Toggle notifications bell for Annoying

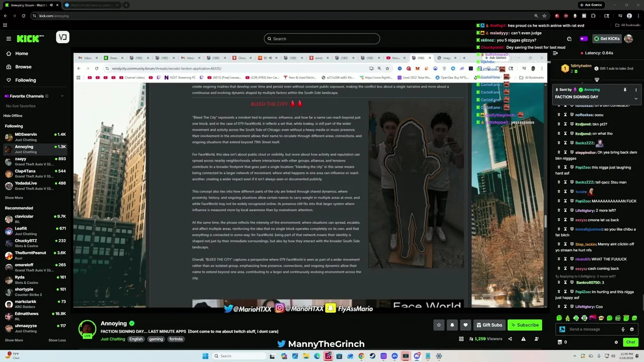(452, 325)
